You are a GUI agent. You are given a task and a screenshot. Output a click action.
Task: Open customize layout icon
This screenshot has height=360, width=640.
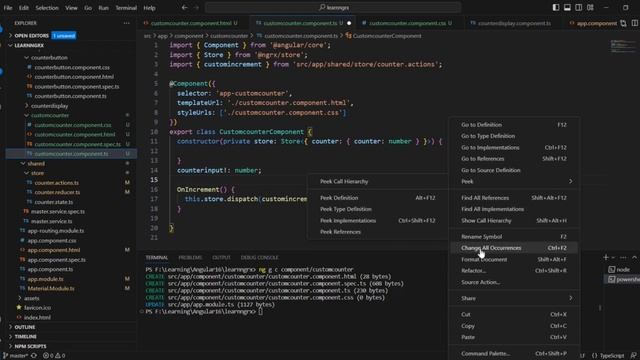590,7
